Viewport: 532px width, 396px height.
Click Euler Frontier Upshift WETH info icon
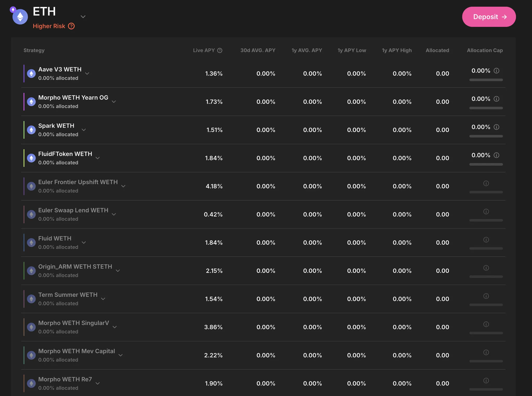[x=486, y=184]
